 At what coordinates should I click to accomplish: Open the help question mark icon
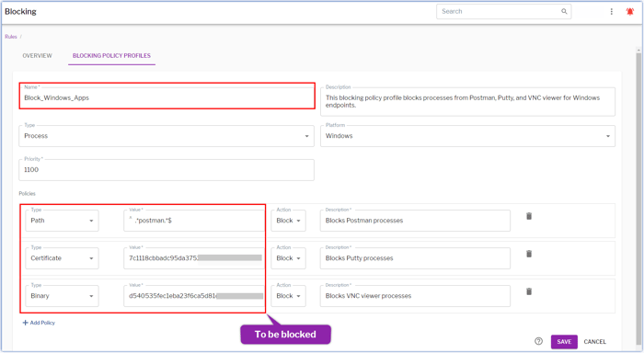(x=538, y=341)
